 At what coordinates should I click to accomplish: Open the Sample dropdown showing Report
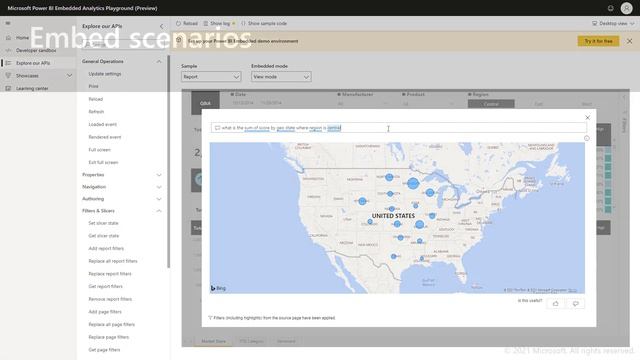tap(211, 77)
